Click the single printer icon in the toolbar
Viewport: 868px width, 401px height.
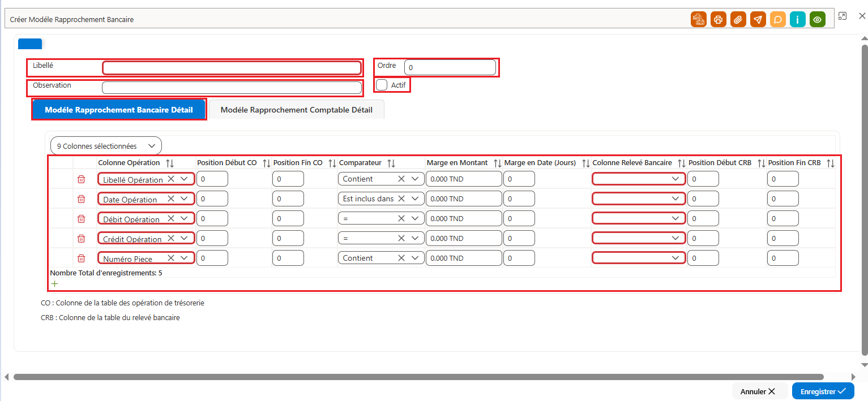pyautogui.click(x=719, y=19)
